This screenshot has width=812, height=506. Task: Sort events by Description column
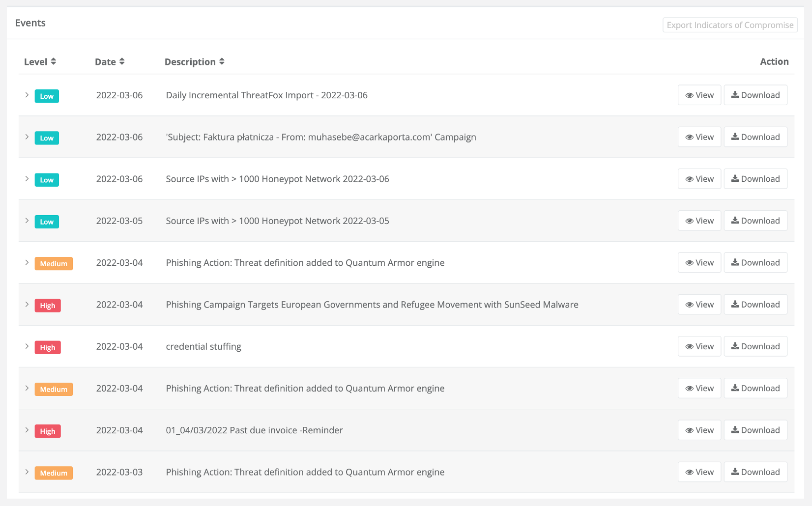[194, 61]
